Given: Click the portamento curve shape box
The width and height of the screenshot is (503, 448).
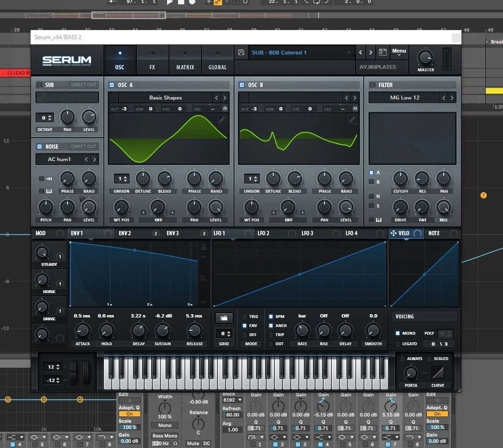Looking at the screenshot, I should [x=438, y=372].
